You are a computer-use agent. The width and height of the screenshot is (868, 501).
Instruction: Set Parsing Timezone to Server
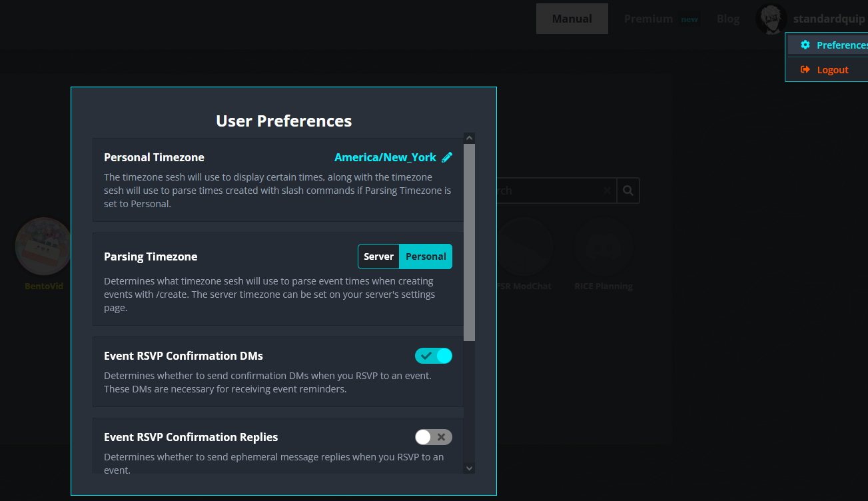point(378,256)
